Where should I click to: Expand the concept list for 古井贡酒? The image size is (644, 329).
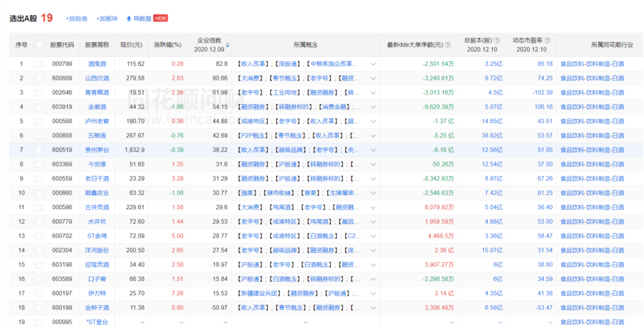click(x=373, y=208)
